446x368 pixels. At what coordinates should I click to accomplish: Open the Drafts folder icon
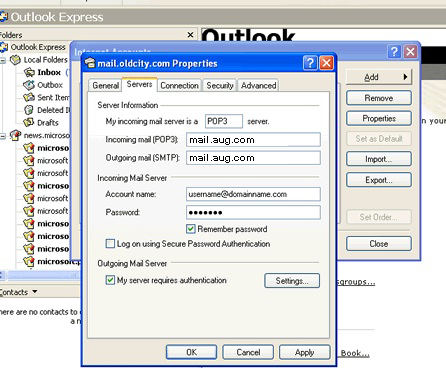click(29, 122)
